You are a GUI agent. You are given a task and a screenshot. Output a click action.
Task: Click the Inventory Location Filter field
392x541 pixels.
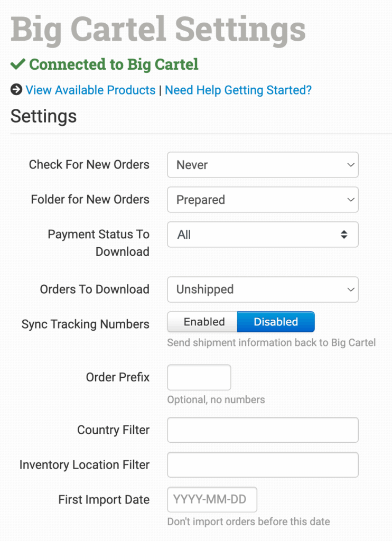[263, 465]
